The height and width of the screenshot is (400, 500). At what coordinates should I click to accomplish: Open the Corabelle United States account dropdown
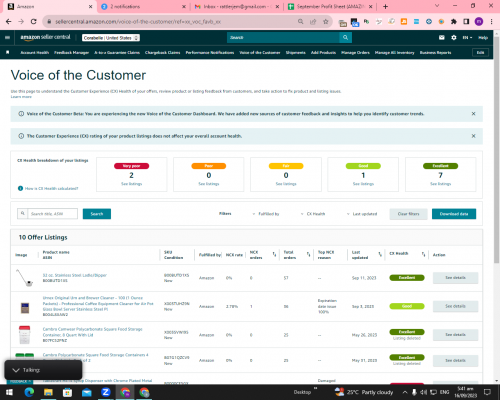pyautogui.click(x=111, y=38)
